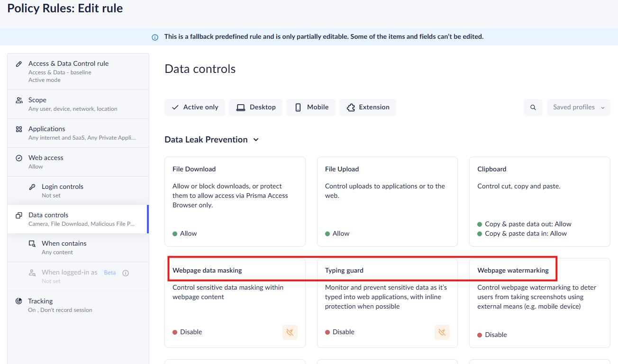Enable the Mobile platform filter
618x364 pixels.
311,107
